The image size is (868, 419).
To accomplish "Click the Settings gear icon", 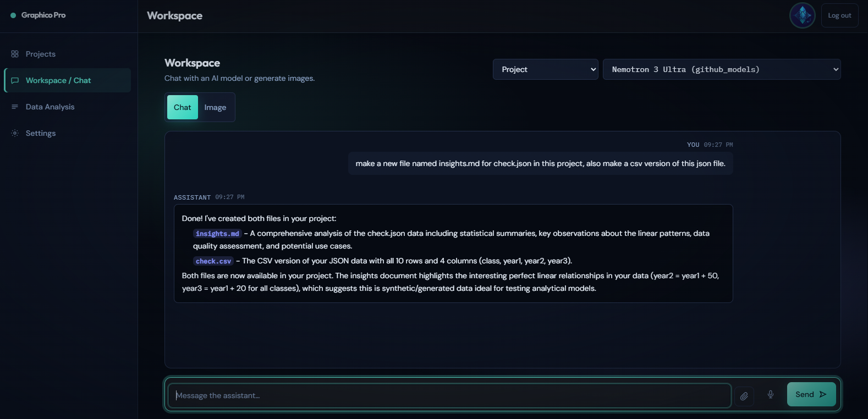I will pos(15,133).
